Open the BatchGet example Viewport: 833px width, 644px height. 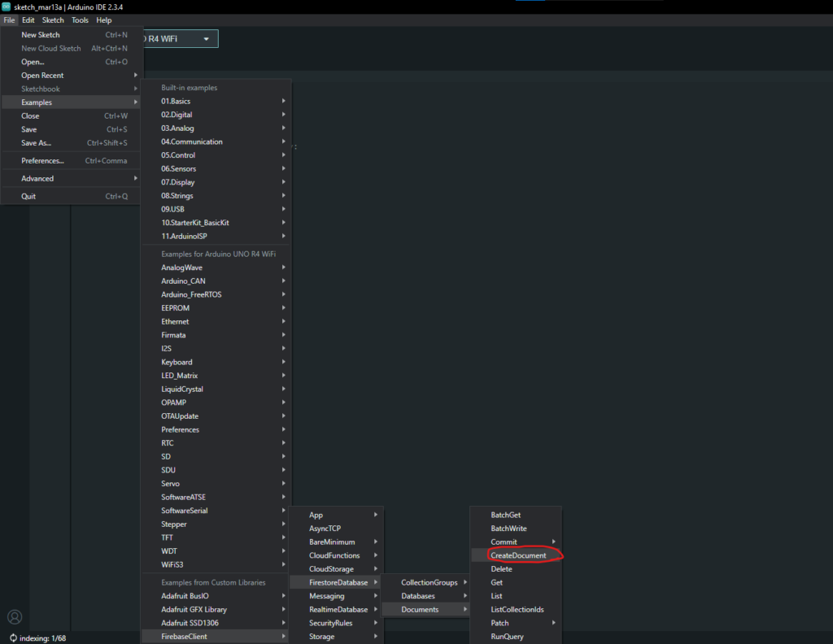(517, 515)
